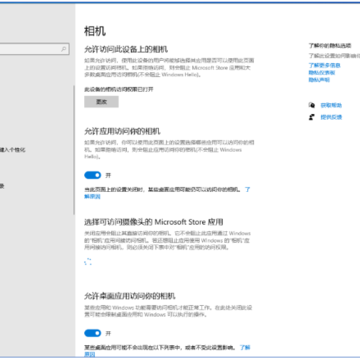Click the 获取帮助 help icon

312,105
